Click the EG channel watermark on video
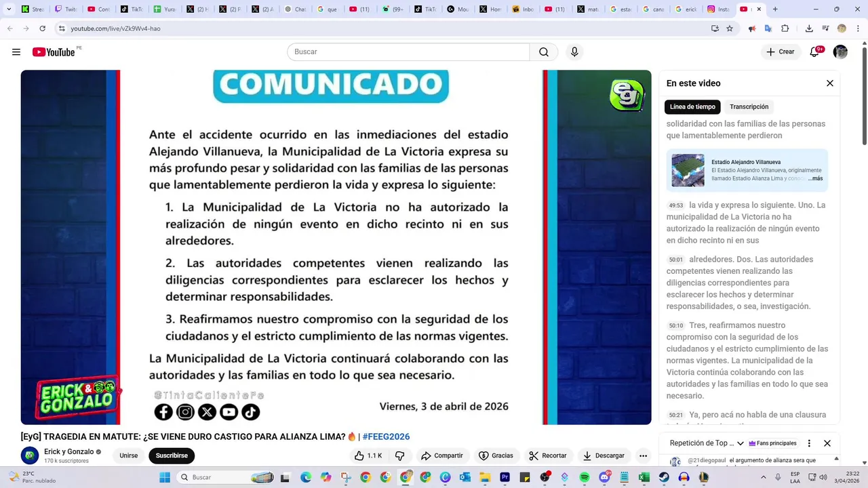 coord(626,95)
